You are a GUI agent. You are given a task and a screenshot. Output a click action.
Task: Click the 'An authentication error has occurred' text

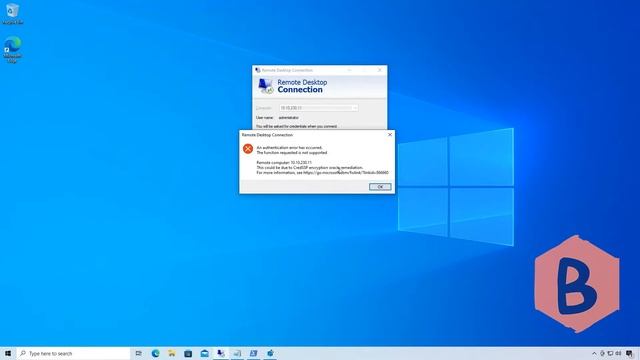tap(289, 148)
